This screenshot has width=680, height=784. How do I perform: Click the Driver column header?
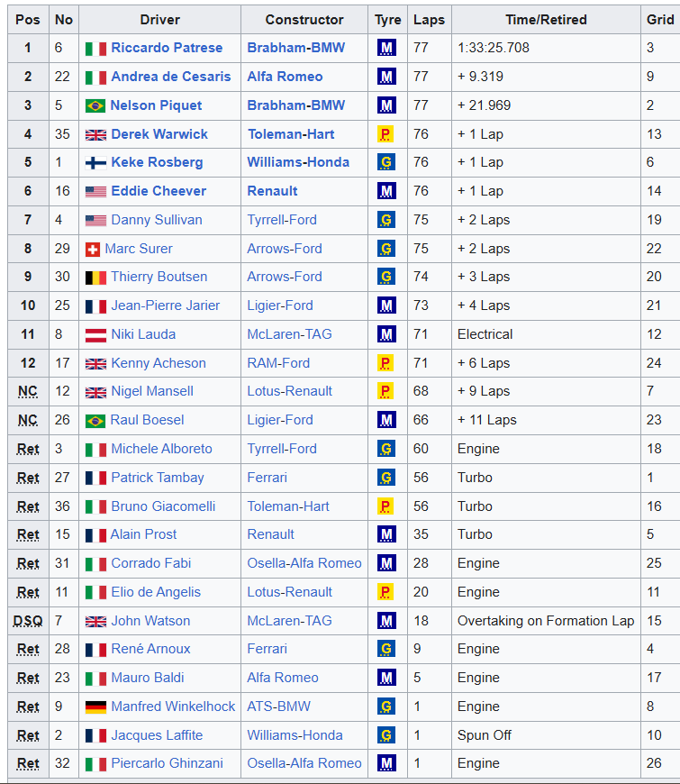click(x=160, y=20)
